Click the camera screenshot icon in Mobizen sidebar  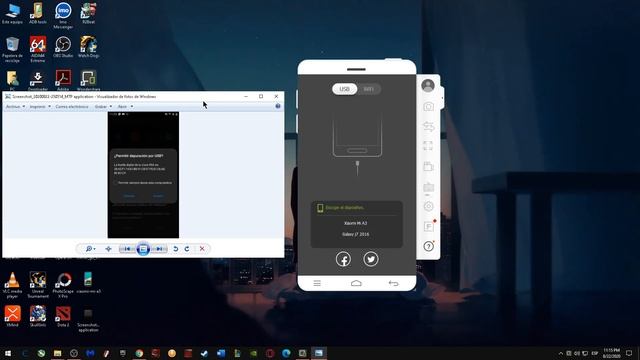click(428, 107)
